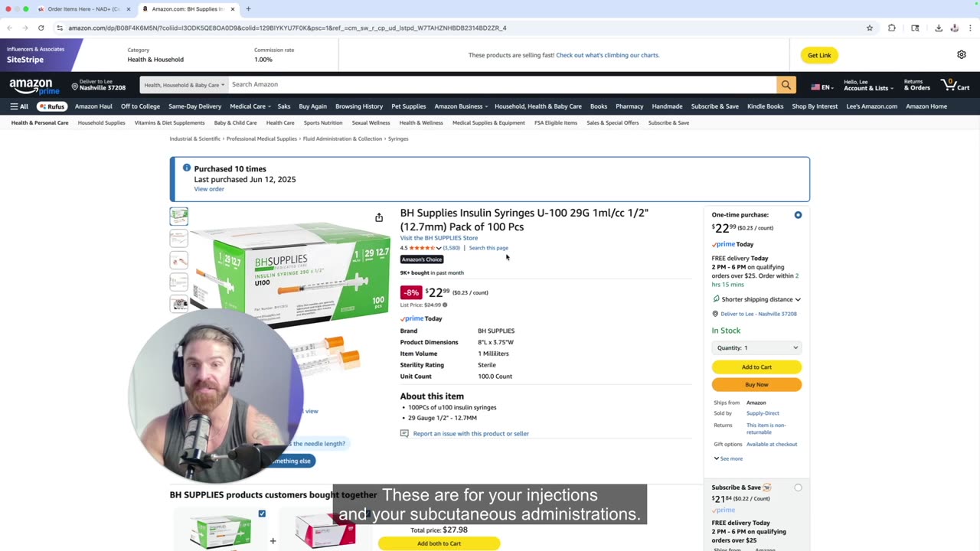Select One-time purchase radio button
980x551 pixels.
click(798, 215)
